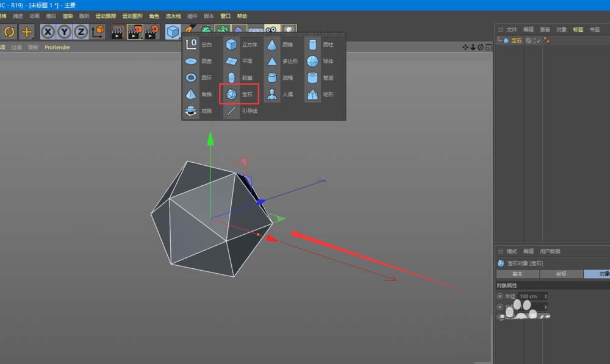610x364 pixels.
Task: Select the 宝石 object in object manager
Action: click(x=516, y=41)
